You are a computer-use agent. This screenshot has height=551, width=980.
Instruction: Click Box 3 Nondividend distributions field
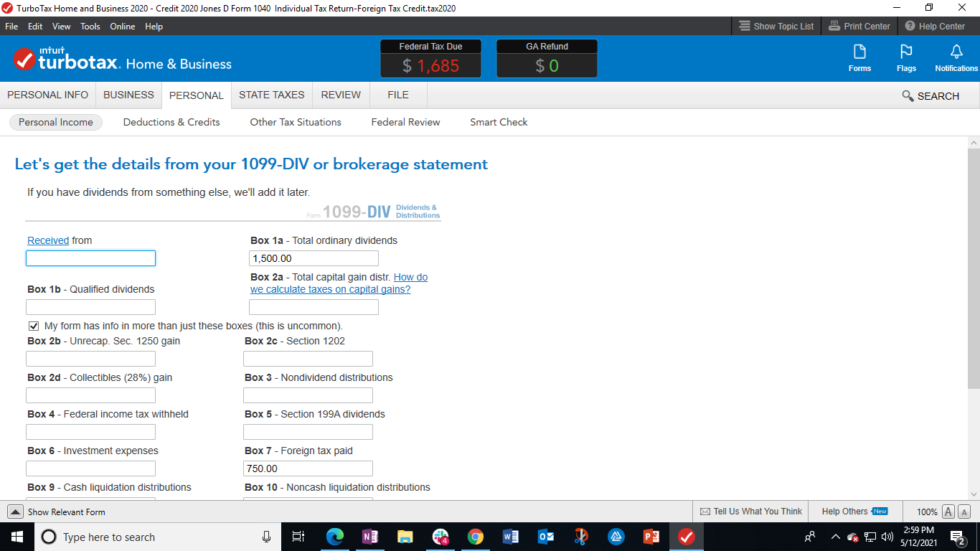pyautogui.click(x=308, y=395)
